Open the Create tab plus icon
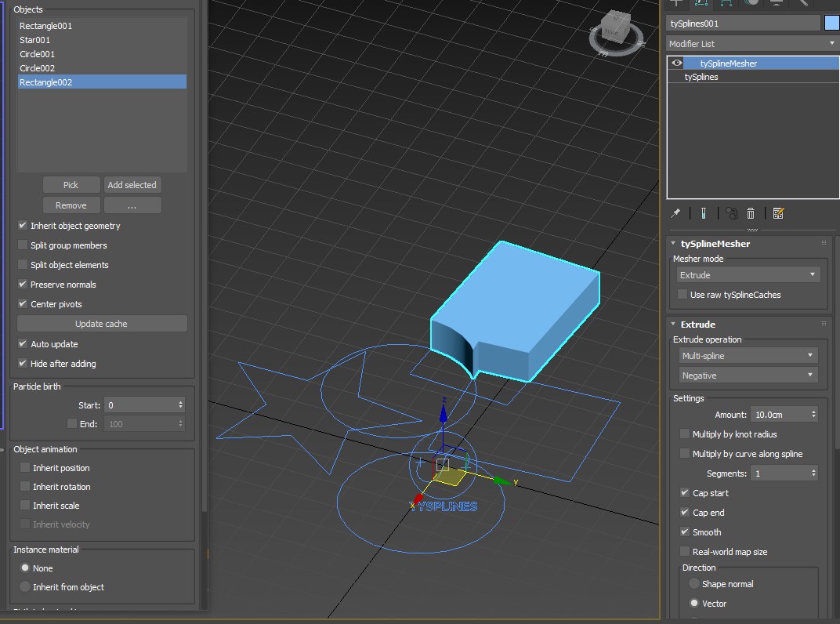 pos(676,2)
